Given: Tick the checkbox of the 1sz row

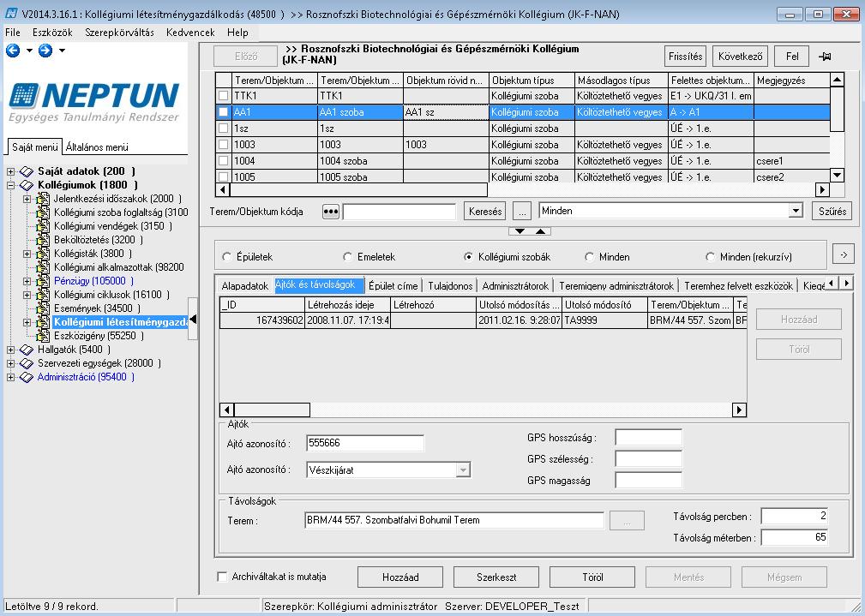Looking at the screenshot, I should click(224, 129).
